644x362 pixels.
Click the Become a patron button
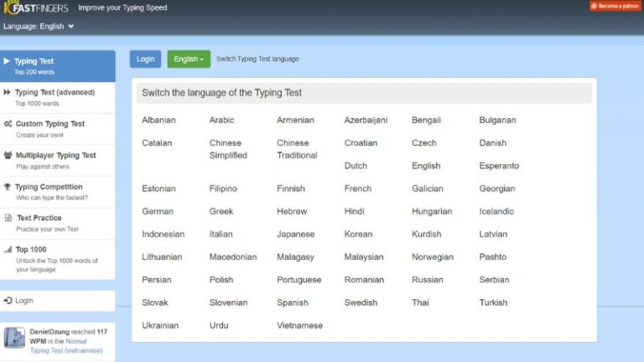coord(615,6)
